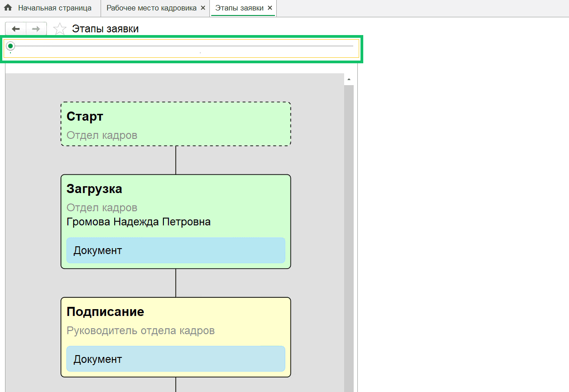This screenshot has height=392, width=569.
Task: Switch to Начальная страница tab
Action: 55,8
